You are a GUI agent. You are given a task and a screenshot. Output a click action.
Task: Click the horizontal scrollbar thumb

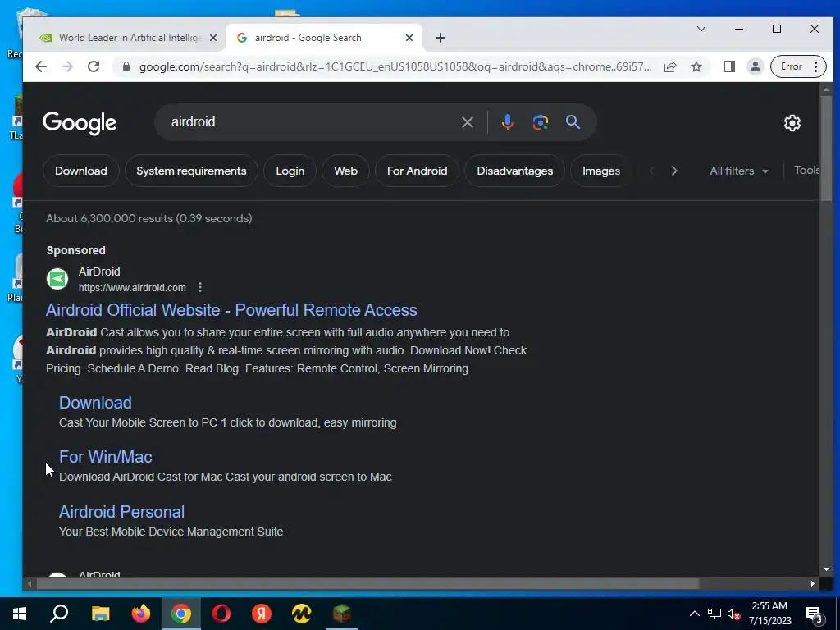click(367, 584)
